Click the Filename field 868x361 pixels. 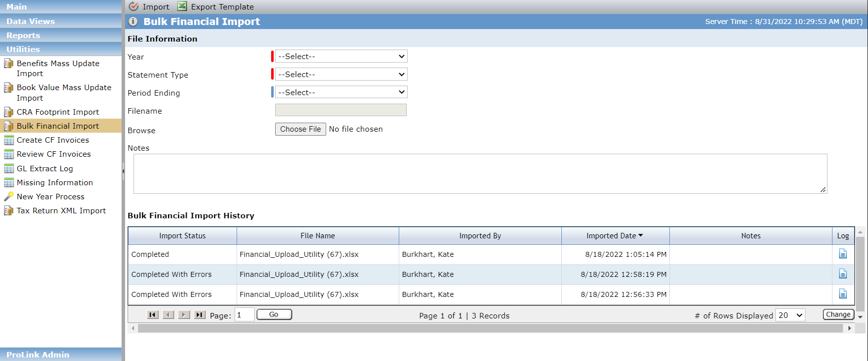point(341,110)
